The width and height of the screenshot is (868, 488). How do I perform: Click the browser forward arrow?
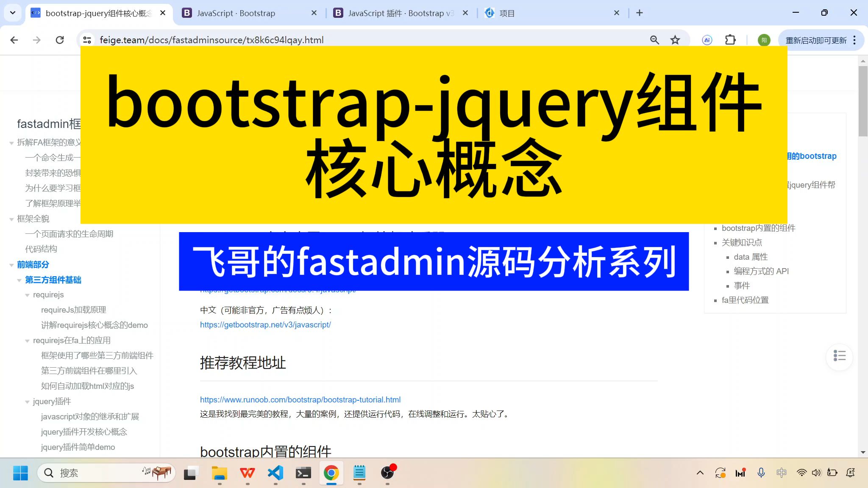point(37,40)
